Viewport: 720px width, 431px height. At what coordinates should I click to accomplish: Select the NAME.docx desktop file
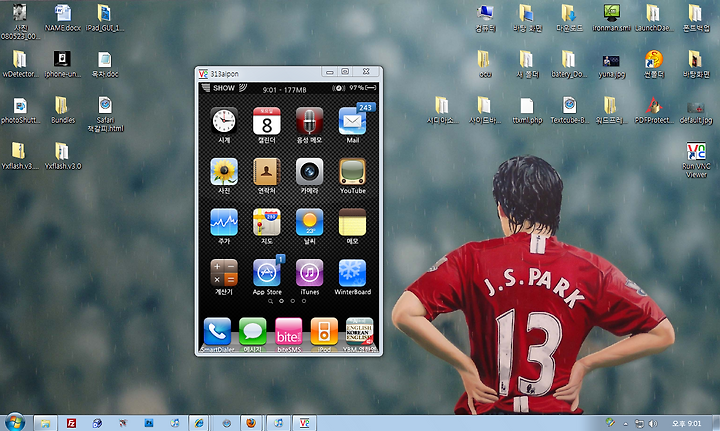[x=62, y=18]
